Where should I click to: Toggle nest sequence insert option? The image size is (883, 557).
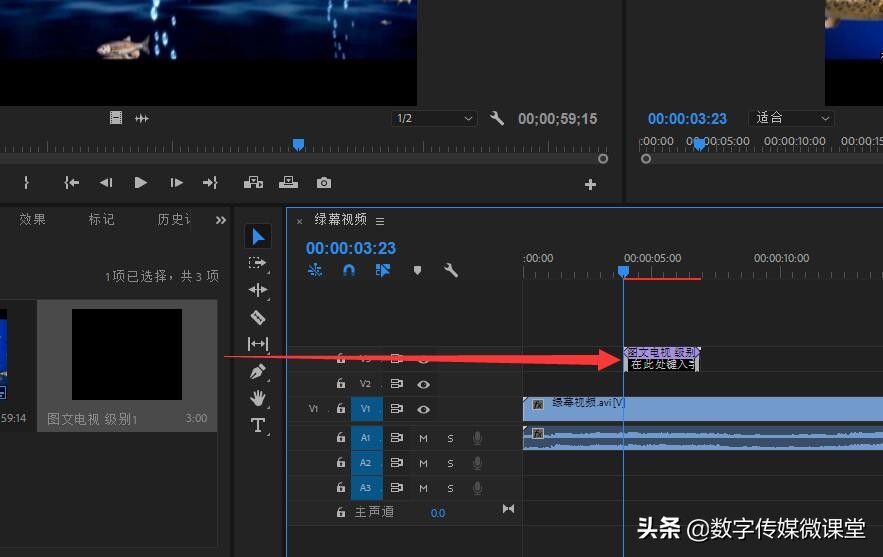coord(315,270)
